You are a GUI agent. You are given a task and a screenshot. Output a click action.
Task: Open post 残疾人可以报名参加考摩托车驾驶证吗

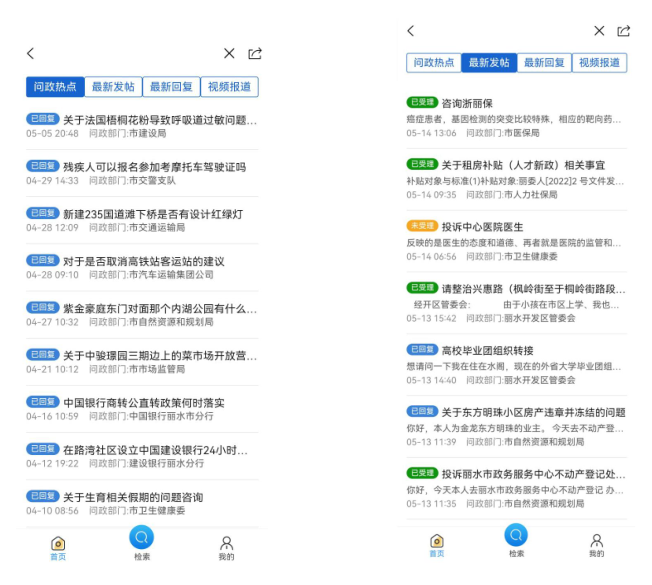point(155,167)
